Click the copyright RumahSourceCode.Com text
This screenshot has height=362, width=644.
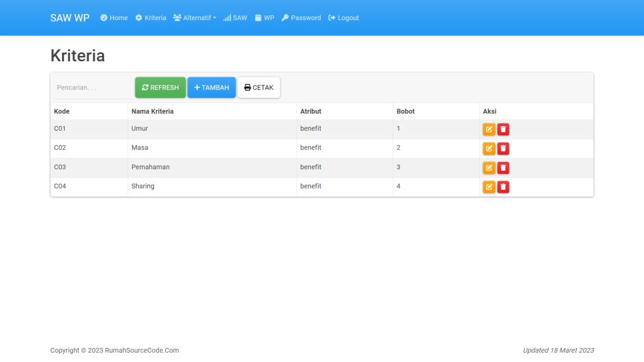(115, 351)
